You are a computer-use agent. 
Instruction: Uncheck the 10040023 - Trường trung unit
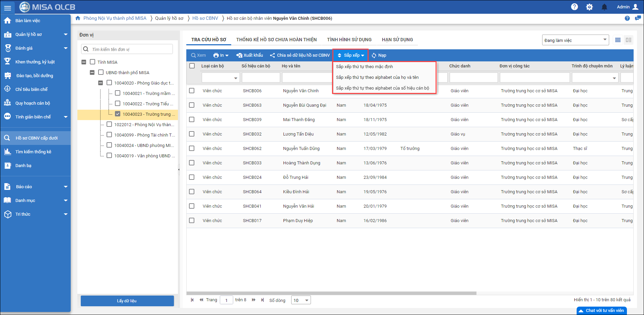(118, 114)
